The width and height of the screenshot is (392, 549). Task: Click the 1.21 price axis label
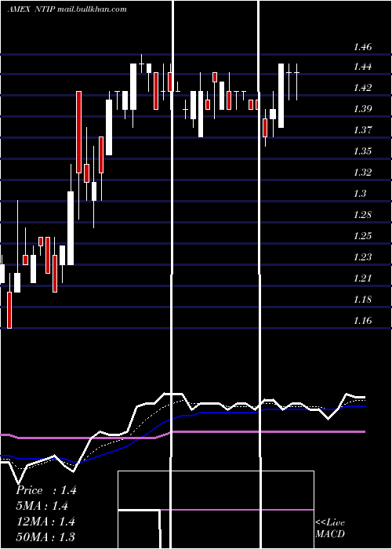click(362, 278)
